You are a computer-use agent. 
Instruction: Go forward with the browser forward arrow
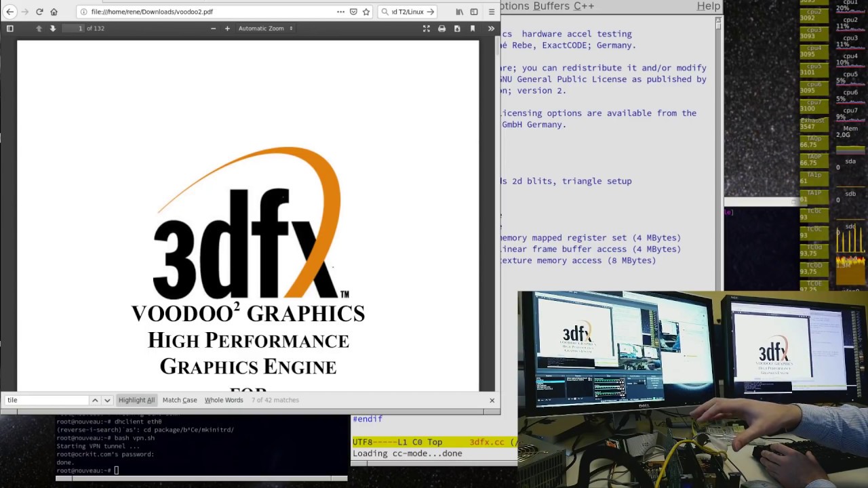(x=25, y=12)
